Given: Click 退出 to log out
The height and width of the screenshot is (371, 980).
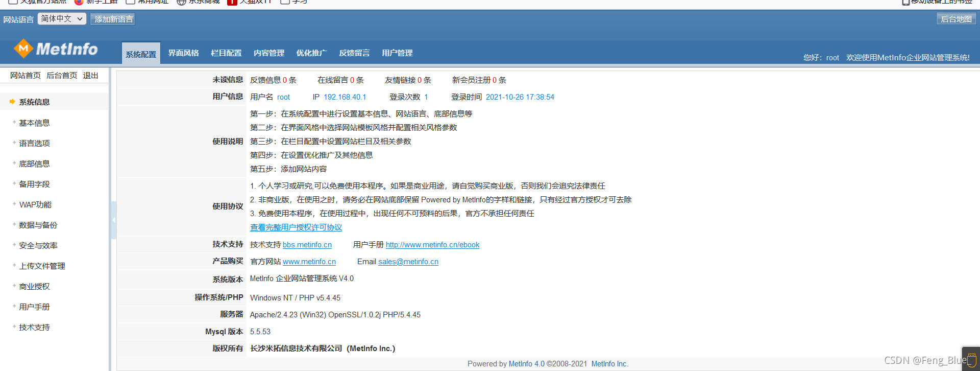Looking at the screenshot, I should pos(90,76).
